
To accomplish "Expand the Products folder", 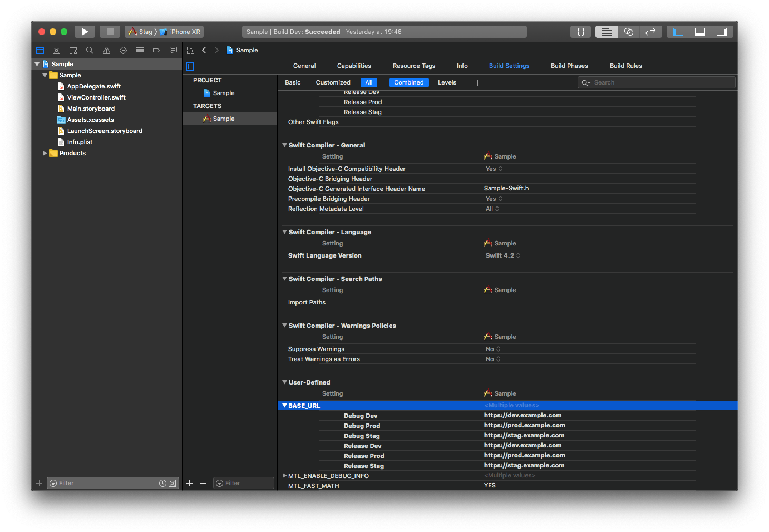I will (x=45, y=153).
